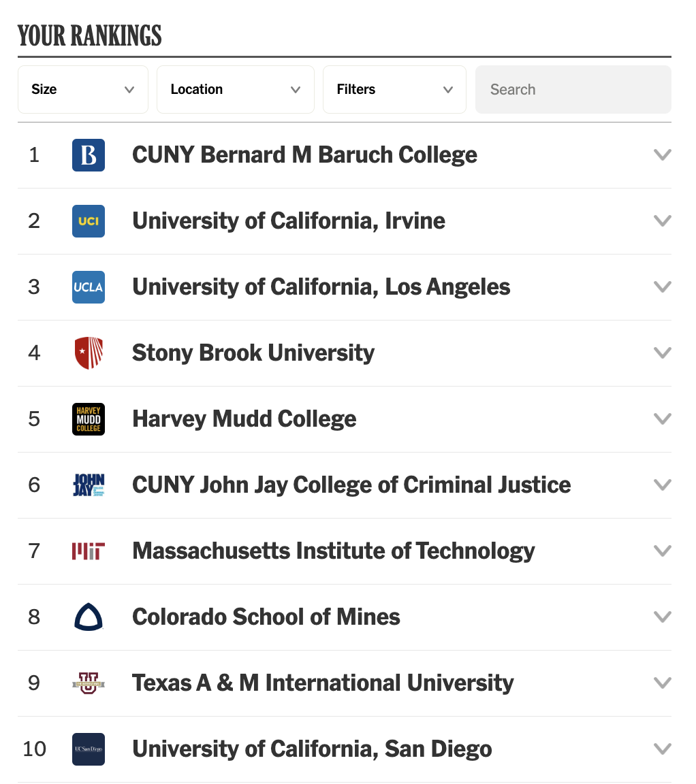Image resolution: width=696 pixels, height=784 pixels.
Task: Expand details chevron for Stony Brook University
Action: 662,353
